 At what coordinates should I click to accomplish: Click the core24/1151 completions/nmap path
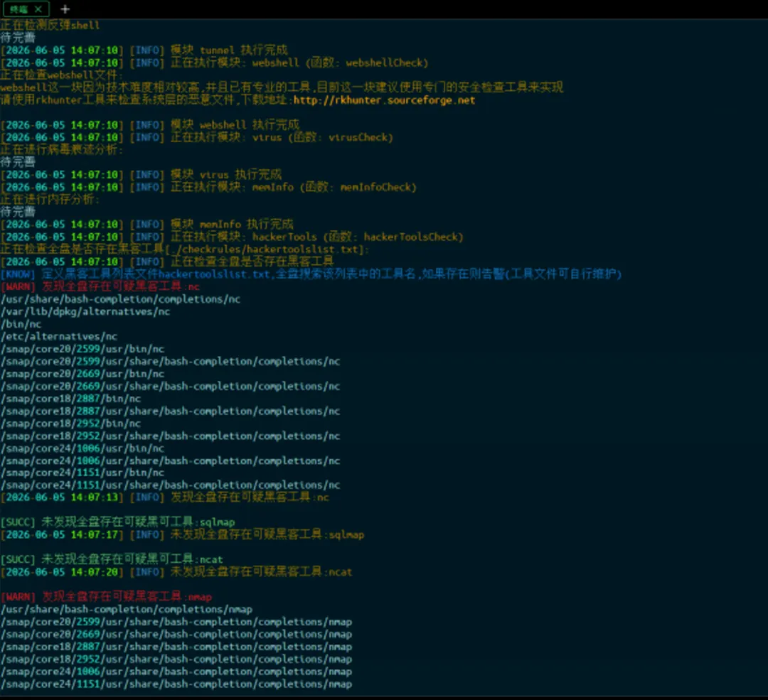(x=176, y=684)
